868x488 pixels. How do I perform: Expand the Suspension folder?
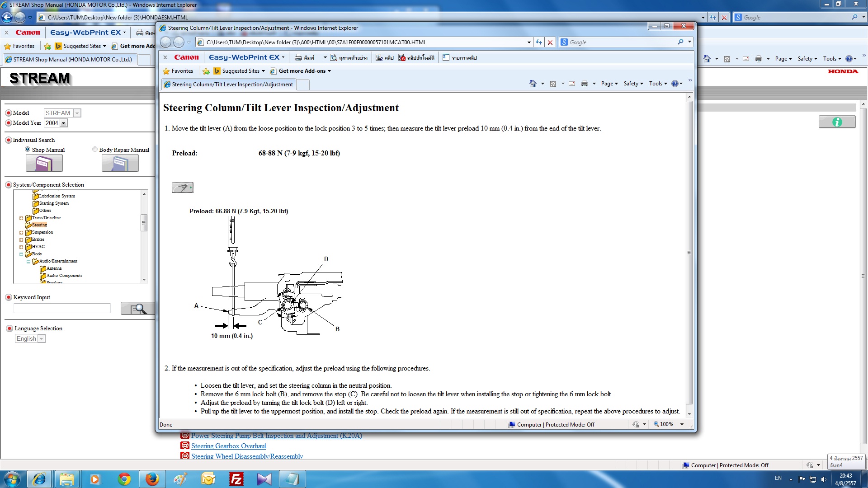coord(21,232)
